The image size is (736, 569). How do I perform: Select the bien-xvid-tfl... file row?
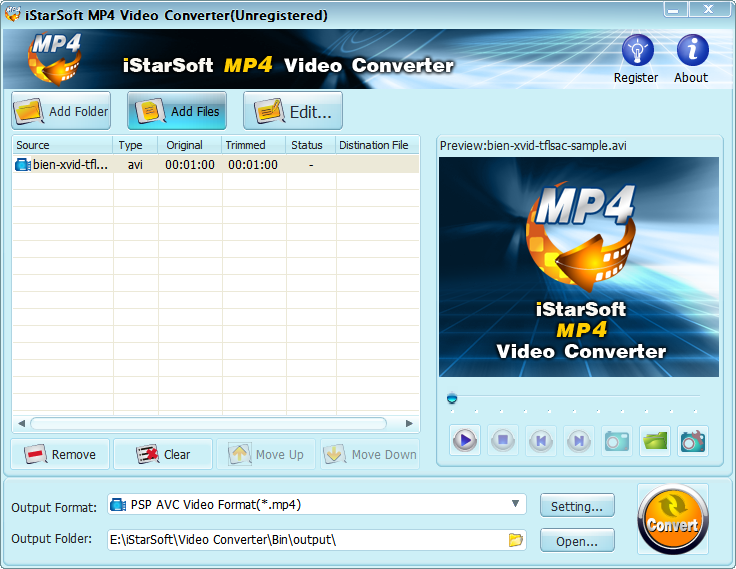pos(216,165)
